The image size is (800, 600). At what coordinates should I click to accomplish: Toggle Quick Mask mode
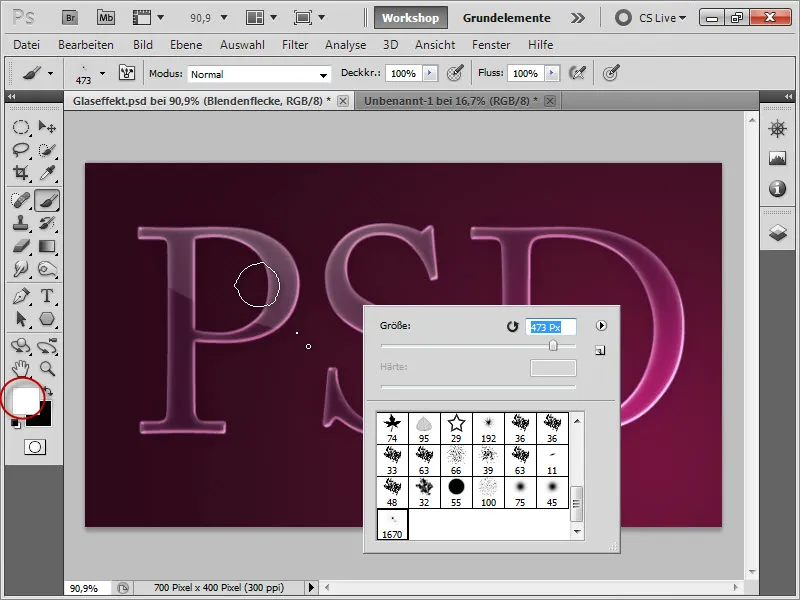point(35,447)
